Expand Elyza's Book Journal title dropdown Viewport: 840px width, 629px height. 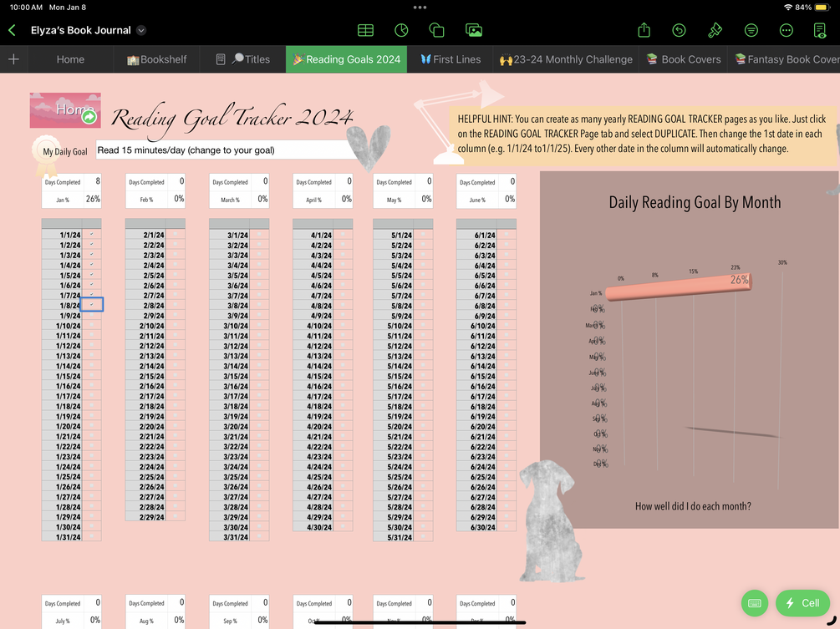141,31
